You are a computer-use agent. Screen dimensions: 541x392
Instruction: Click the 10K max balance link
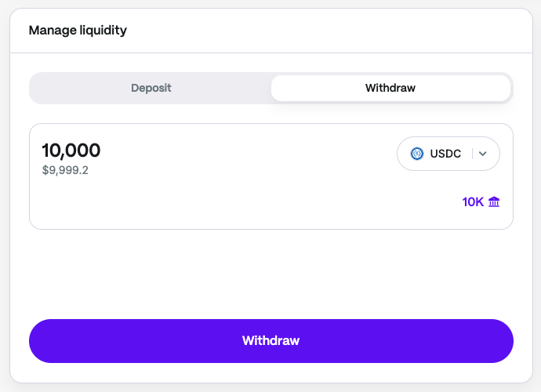[x=473, y=202]
